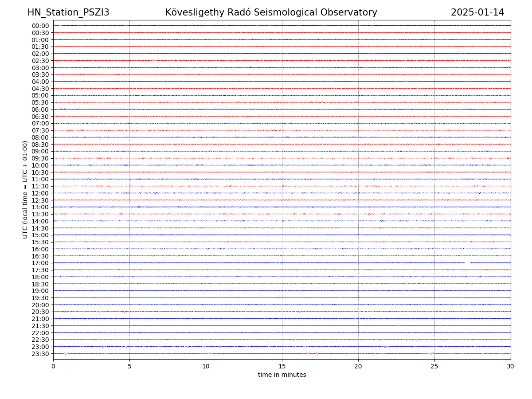Click the x-axis tick label 30
The image size is (532, 399).
click(511, 366)
